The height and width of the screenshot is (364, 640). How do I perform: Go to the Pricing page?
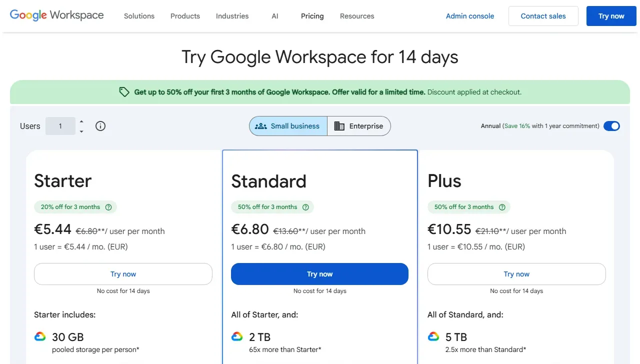click(312, 16)
